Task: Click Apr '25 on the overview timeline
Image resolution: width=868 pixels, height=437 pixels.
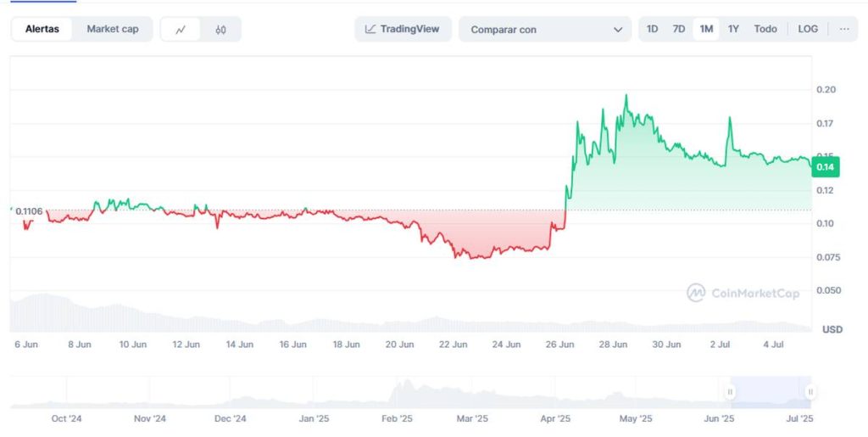Action: [x=555, y=418]
